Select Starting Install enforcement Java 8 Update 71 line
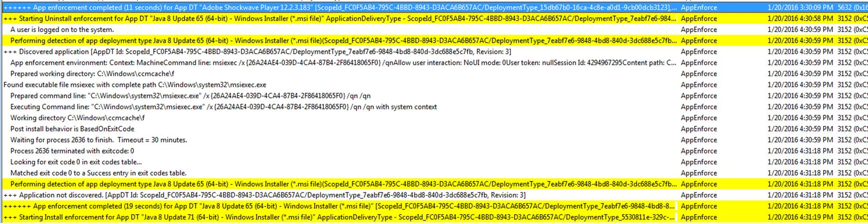This screenshot has width=868, height=223. click(x=434, y=217)
